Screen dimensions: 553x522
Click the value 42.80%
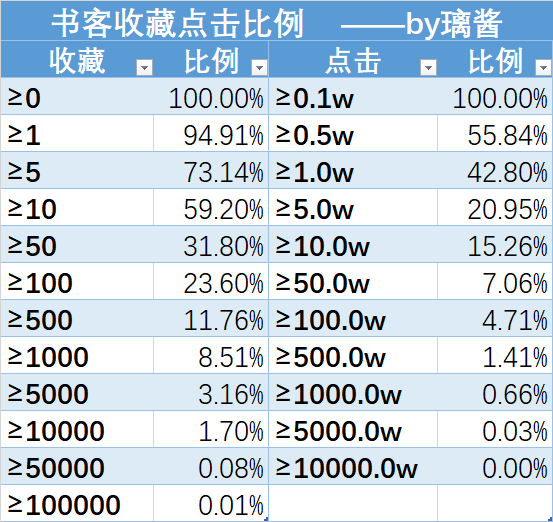[x=508, y=173]
